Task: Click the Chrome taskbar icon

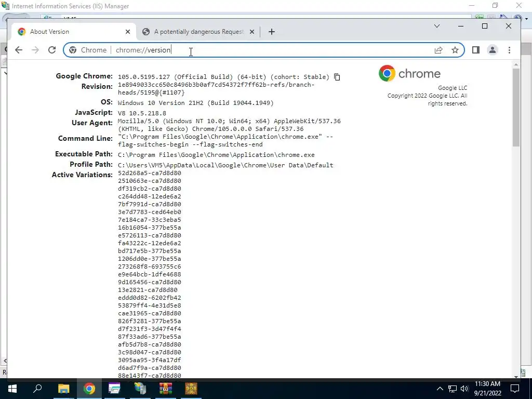Action: point(89,389)
